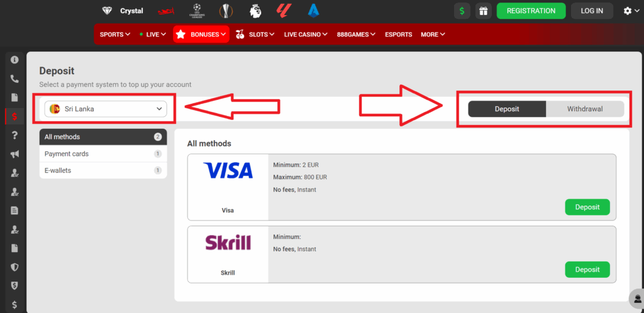Open the question mark help icon

click(x=15, y=135)
